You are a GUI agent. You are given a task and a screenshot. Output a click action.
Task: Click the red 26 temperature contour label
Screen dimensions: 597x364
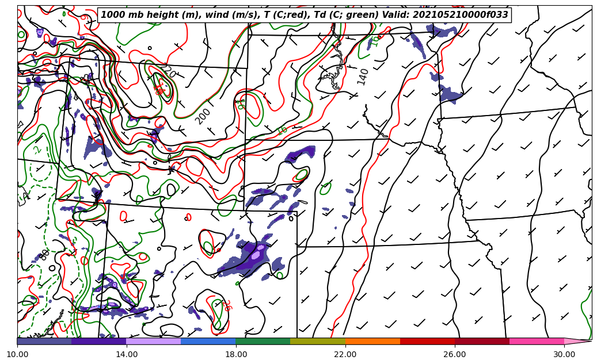pos(227,305)
